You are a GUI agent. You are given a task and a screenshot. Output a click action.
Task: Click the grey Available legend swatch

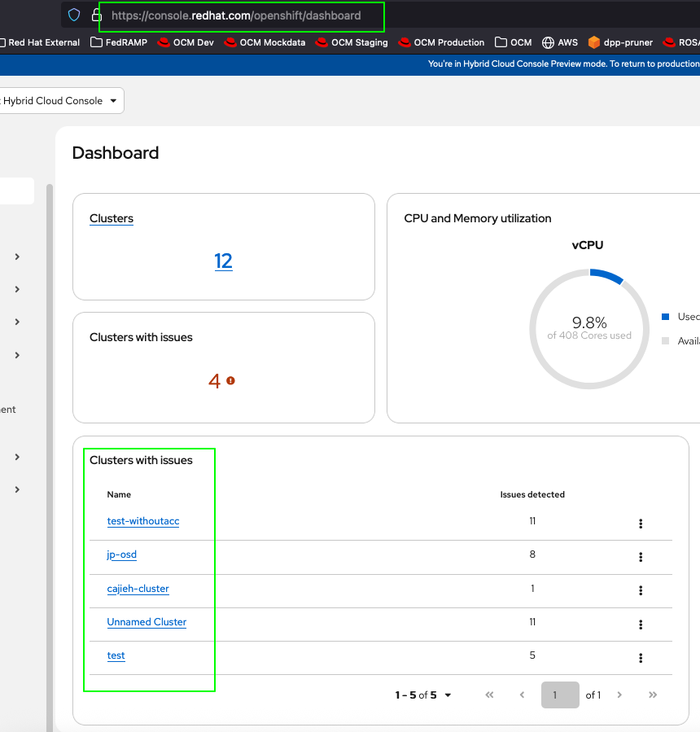[666, 341]
